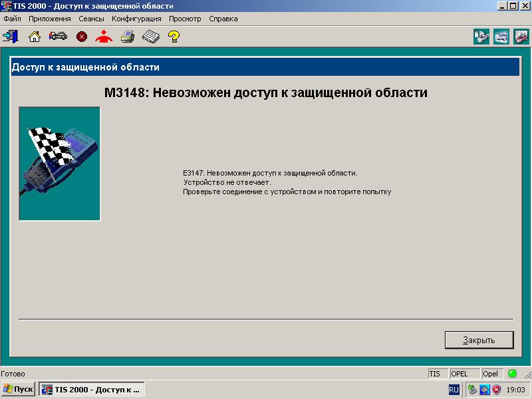The image size is (532, 399).
Task: Click the keyboard-shaped toolbar icon
Action: [x=151, y=37]
